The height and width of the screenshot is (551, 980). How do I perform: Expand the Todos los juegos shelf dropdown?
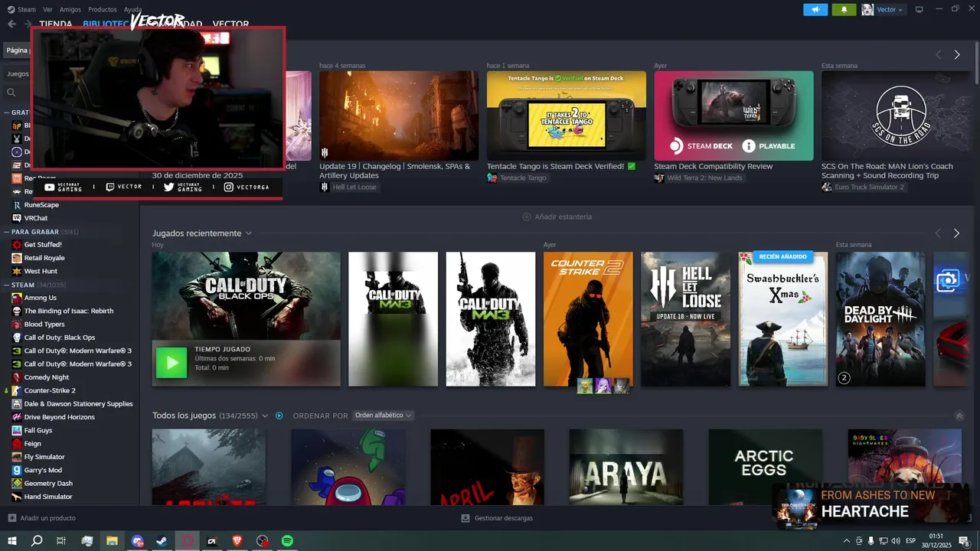265,416
